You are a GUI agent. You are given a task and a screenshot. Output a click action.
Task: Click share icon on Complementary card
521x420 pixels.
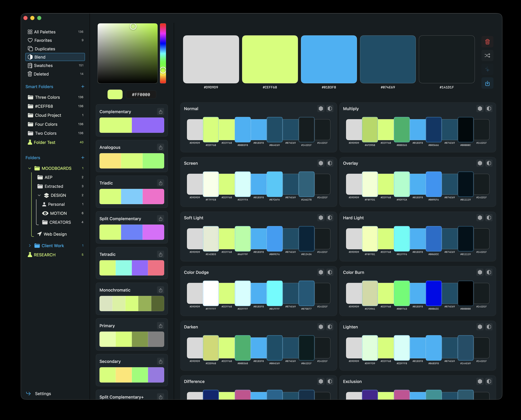coord(160,112)
